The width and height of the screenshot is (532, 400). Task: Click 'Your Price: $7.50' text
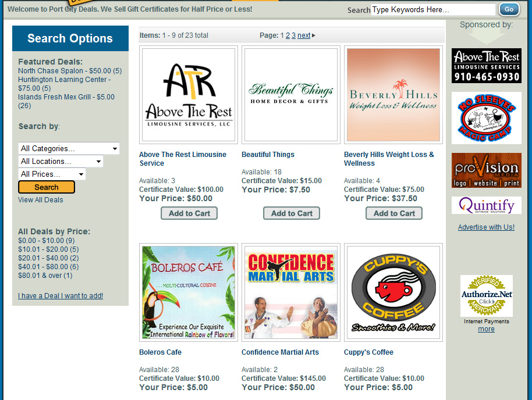(x=276, y=190)
